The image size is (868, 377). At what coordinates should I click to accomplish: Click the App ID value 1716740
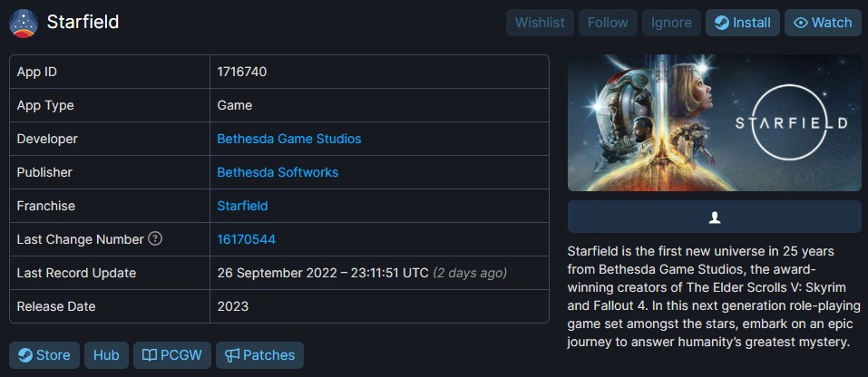pyautogui.click(x=241, y=72)
